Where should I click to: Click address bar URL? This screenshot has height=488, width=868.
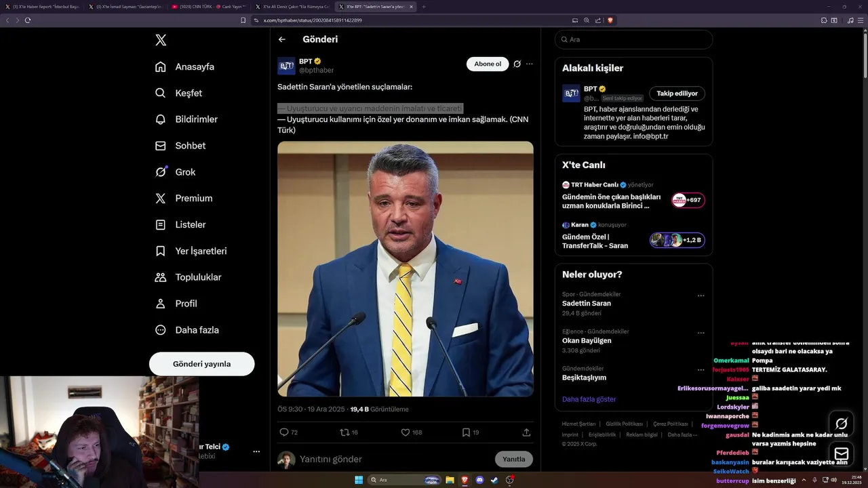pos(313,20)
